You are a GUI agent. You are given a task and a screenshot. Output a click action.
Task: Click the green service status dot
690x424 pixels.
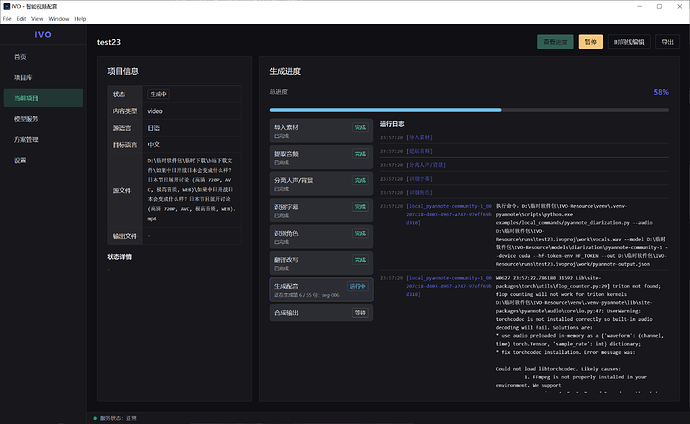pos(95,418)
